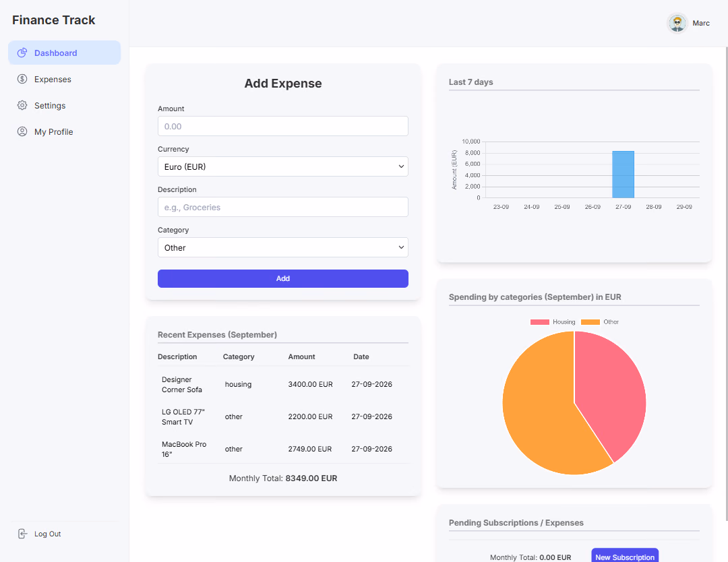728x562 pixels.
Task: Click the Log Out door icon
Action: pyautogui.click(x=22, y=534)
